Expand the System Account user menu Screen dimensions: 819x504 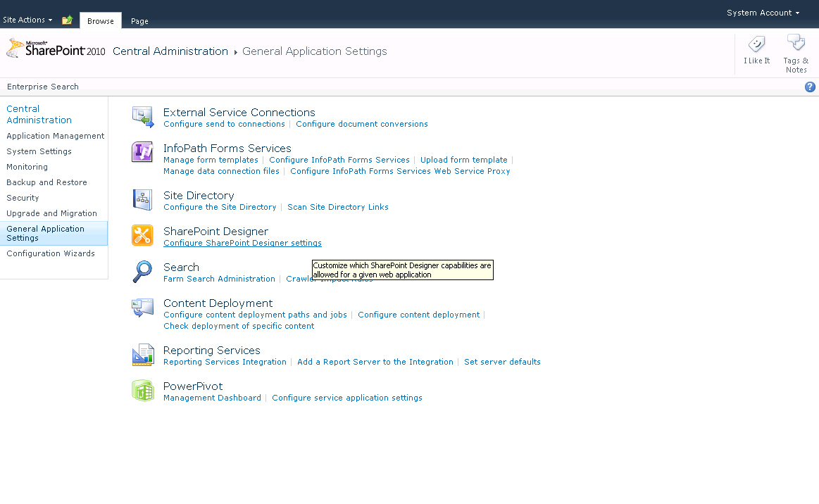763,13
